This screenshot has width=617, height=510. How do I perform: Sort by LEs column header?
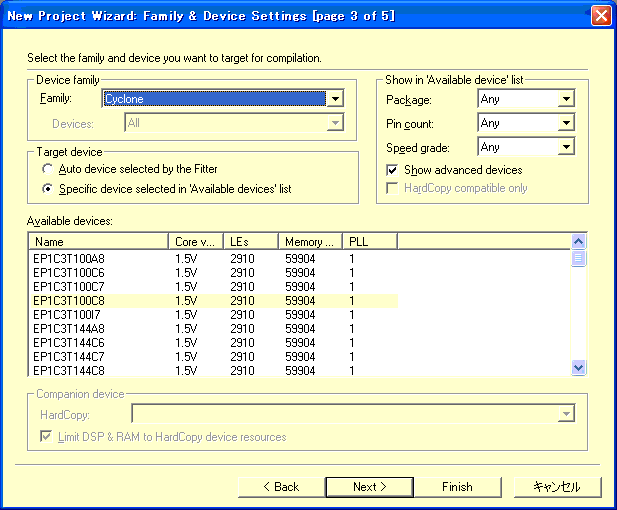(x=251, y=241)
